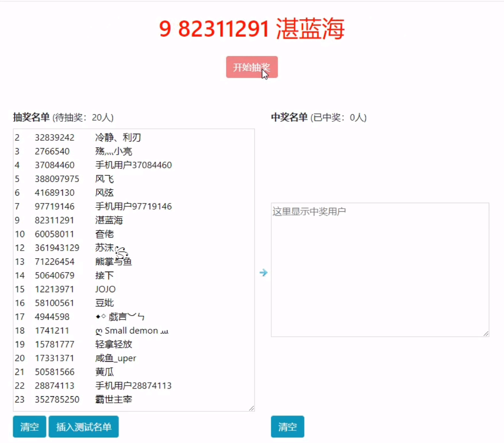Viewport: 504px width, 443px height.
Task: Click the red winner announcement text
Action: [x=252, y=29]
